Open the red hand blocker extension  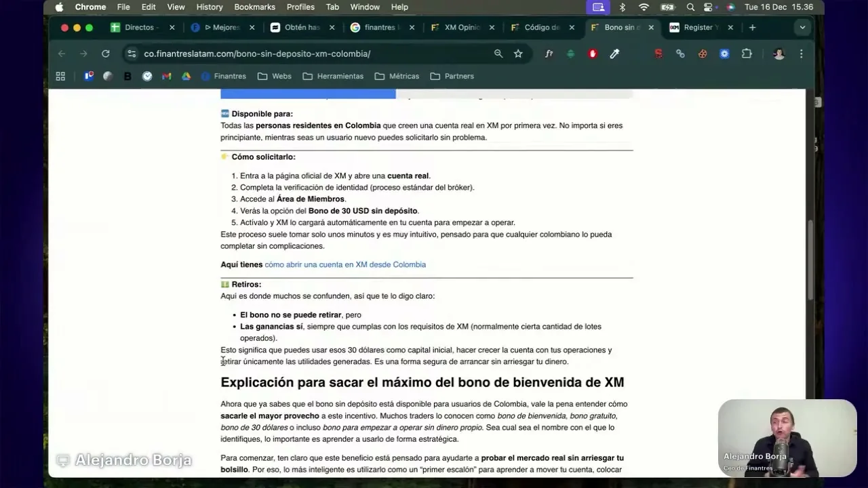click(593, 54)
